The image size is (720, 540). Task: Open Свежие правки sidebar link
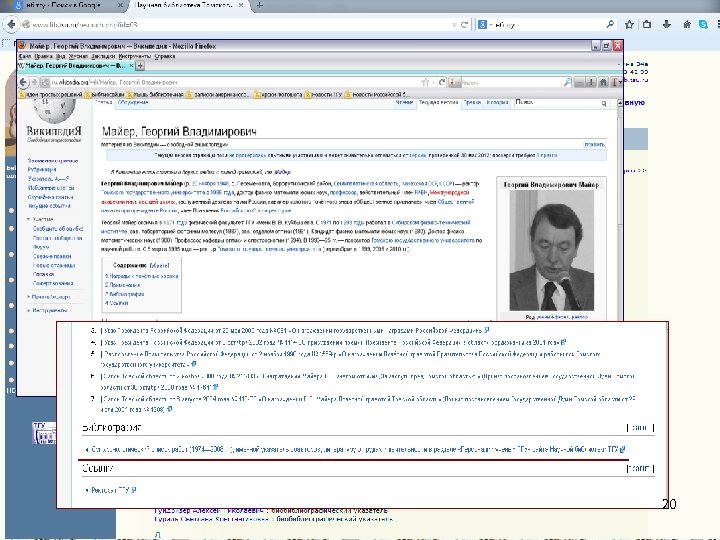coord(52,256)
